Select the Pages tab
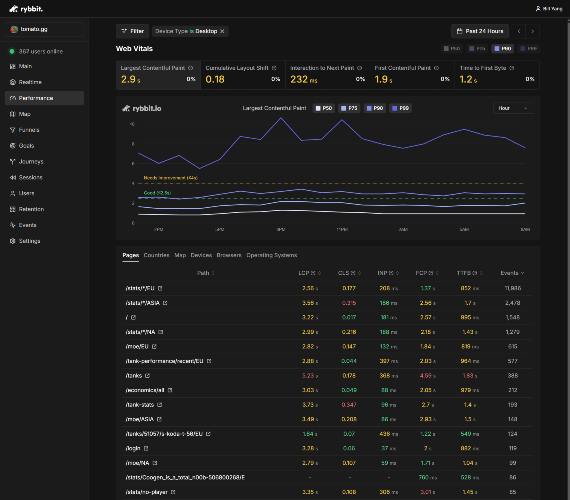570x500 pixels. click(x=131, y=255)
